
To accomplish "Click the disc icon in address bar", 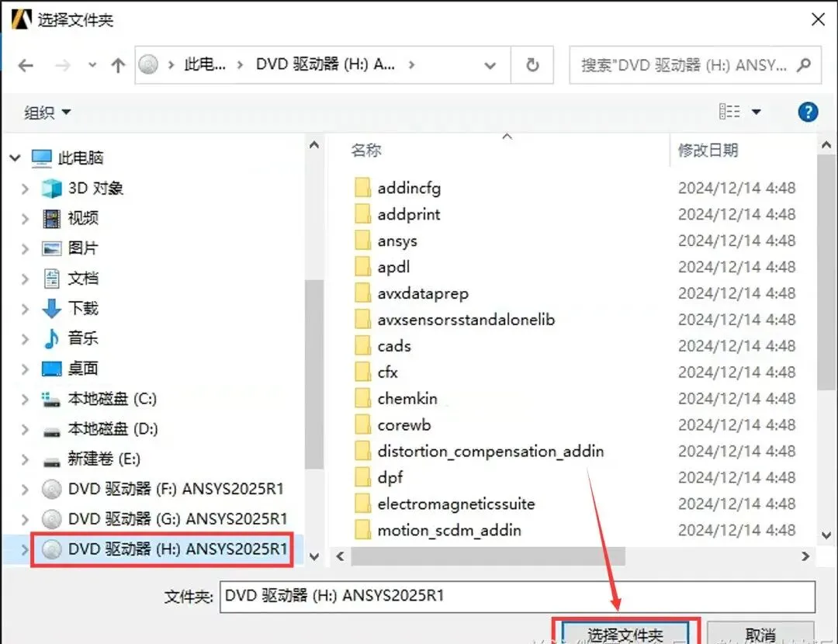I will tap(148, 64).
